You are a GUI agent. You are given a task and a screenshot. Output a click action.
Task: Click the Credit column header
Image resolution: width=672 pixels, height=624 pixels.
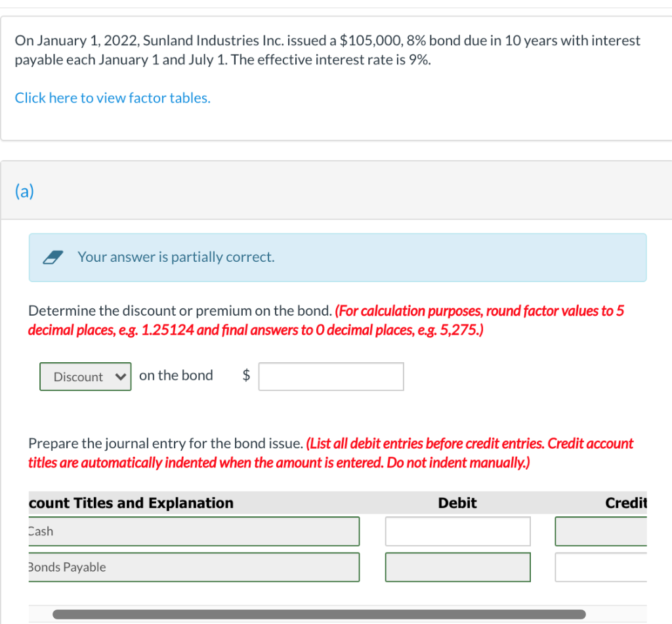pos(625,503)
